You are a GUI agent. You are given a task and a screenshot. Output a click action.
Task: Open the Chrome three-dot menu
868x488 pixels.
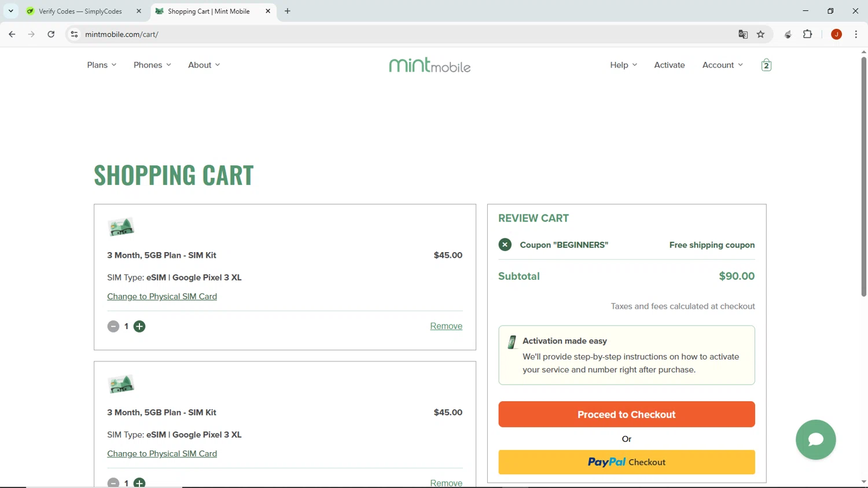pos(856,34)
